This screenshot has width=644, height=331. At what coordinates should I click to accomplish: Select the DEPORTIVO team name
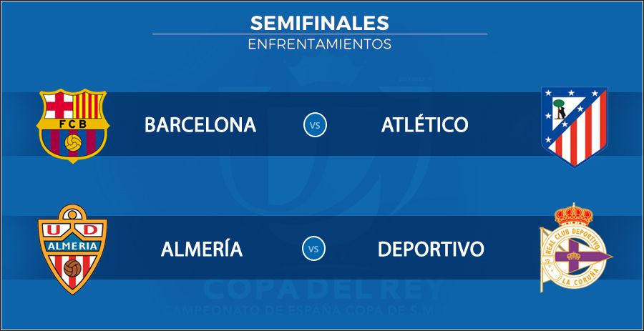click(431, 249)
